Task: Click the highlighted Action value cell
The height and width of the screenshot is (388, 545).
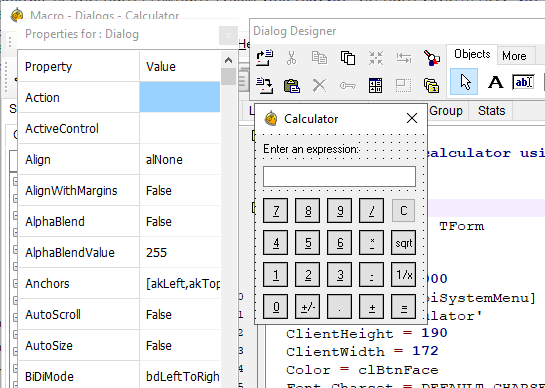Action: 180,97
